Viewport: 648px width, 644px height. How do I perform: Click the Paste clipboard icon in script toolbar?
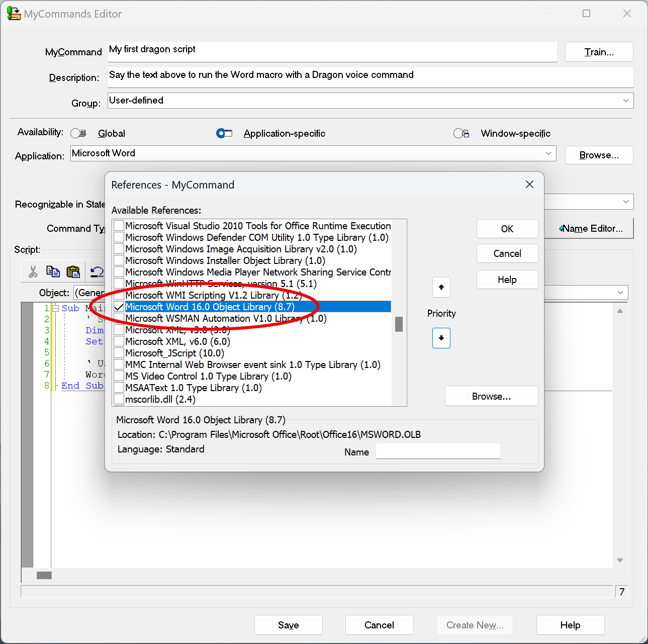pos(73,272)
